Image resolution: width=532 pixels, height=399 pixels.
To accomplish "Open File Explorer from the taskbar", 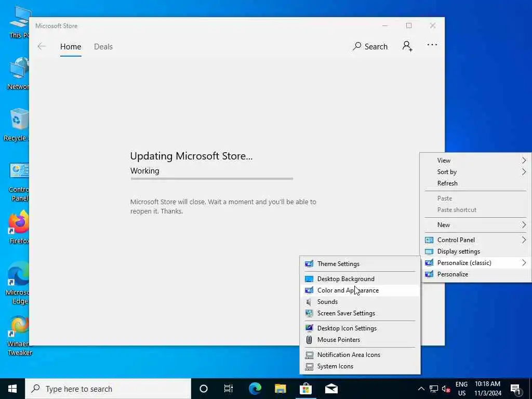I will [x=280, y=389].
